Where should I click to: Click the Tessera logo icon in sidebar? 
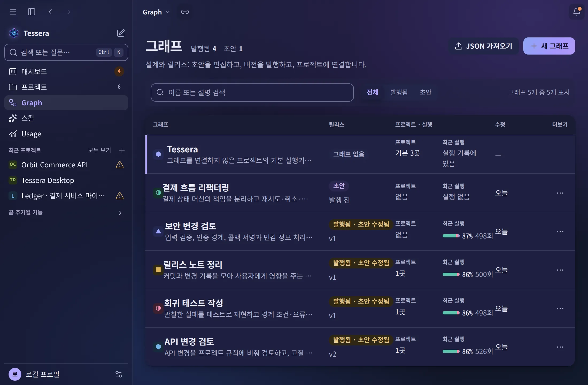point(14,33)
